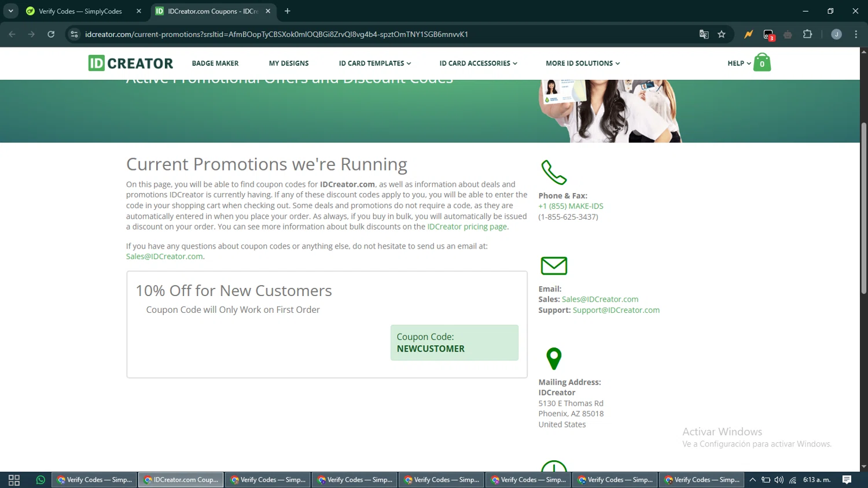Open the notification center icon
This screenshot has height=488, width=868.
(x=847, y=480)
